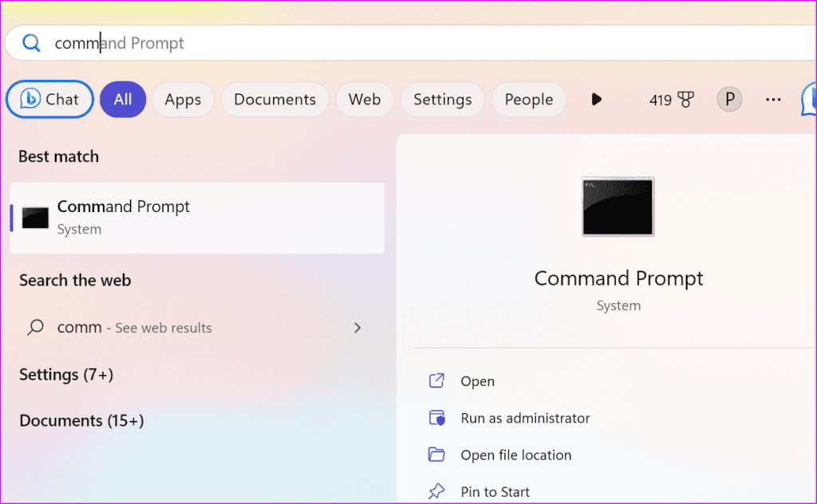Open Bing Chat from the search filters
The width and height of the screenshot is (817, 504).
coord(49,99)
